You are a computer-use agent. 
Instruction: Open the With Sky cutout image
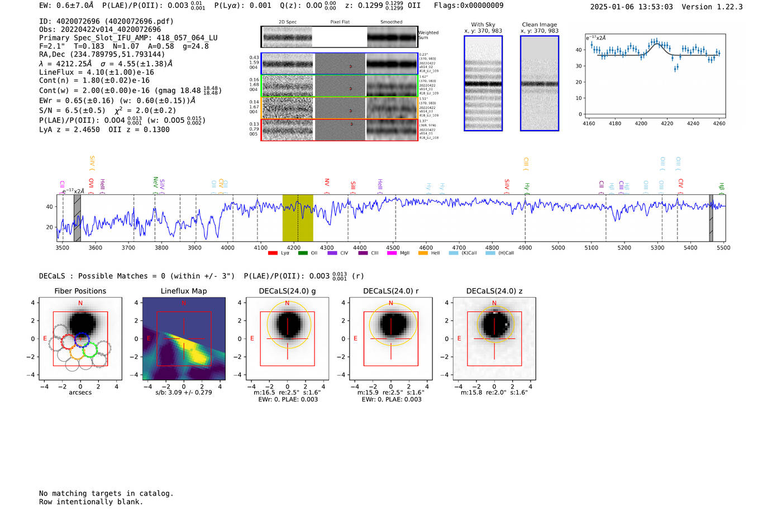point(483,83)
